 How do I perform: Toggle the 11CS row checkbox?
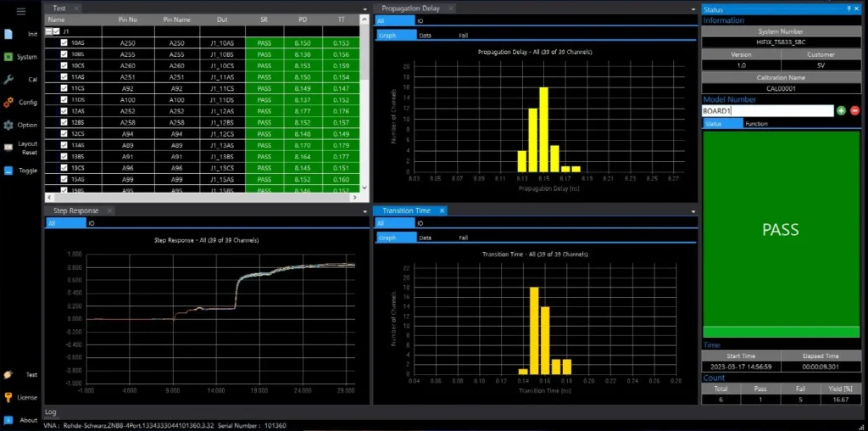click(64, 88)
